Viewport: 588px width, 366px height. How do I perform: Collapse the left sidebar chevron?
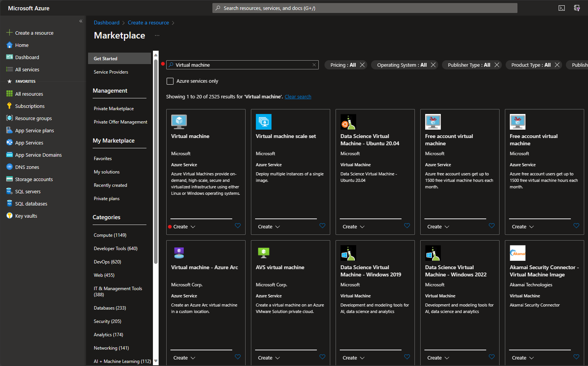81,21
